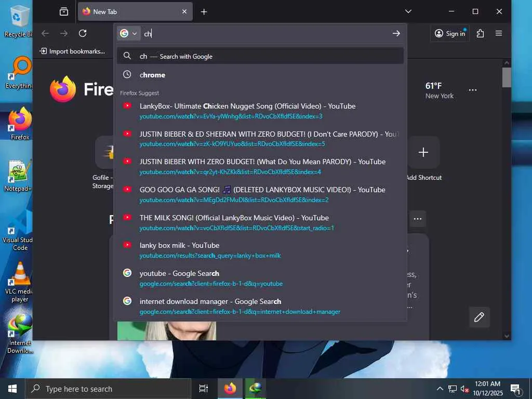Viewport: 532px width, 399px height.
Task: Click the Add Shortcut plus tile
Action: click(423, 152)
